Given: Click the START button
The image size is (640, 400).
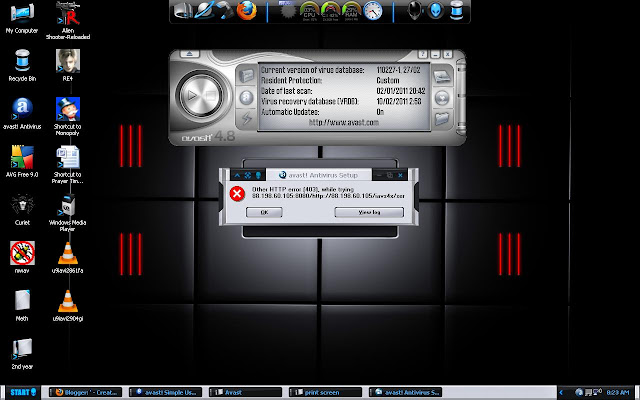Looking at the screenshot, I should tap(23, 393).
